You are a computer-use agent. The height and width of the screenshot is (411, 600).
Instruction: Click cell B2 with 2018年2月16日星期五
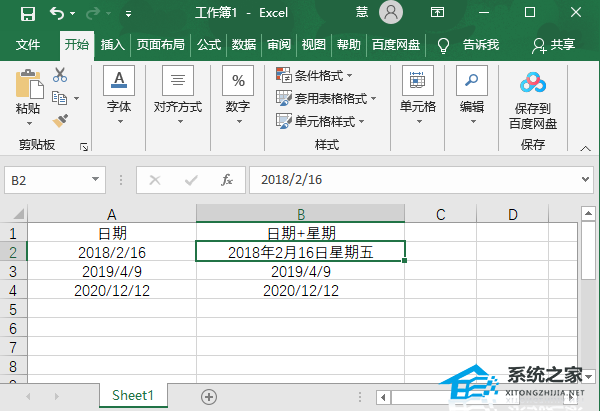[300, 251]
